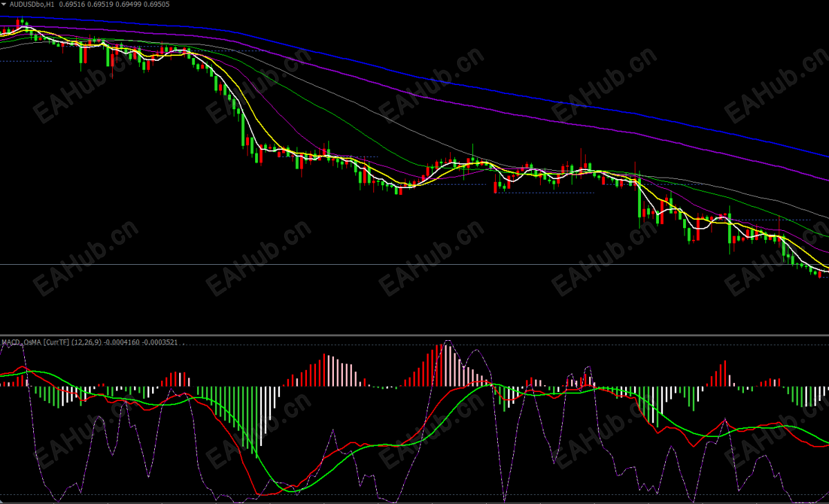Select the indicator values -0.0004160 -0.0003521
This screenshot has height=504, width=829.
[x=140, y=342]
